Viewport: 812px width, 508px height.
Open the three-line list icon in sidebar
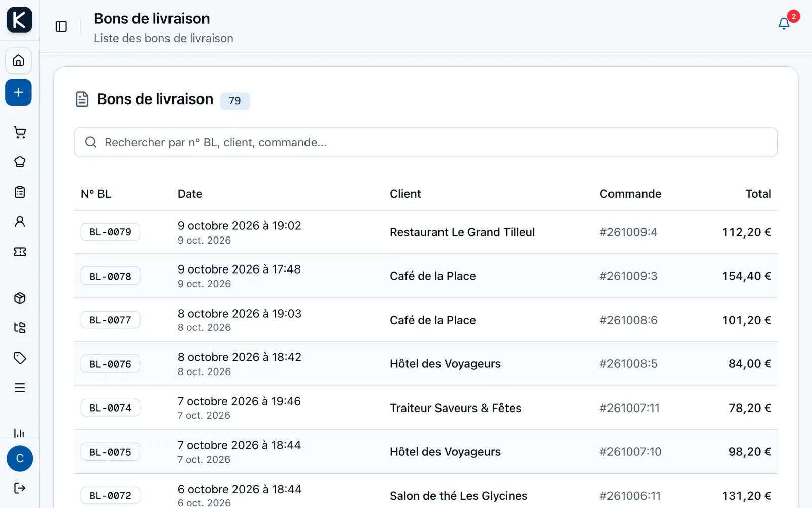point(20,388)
